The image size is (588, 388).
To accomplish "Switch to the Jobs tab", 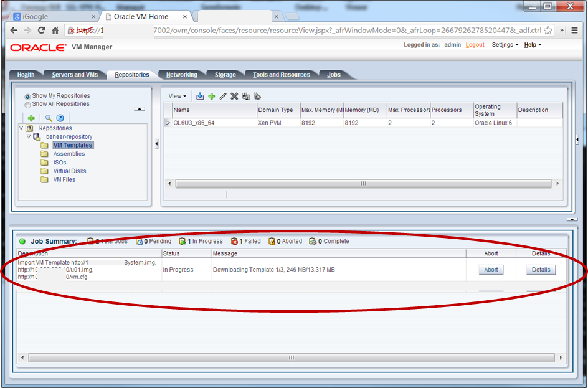I will coord(334,75).
